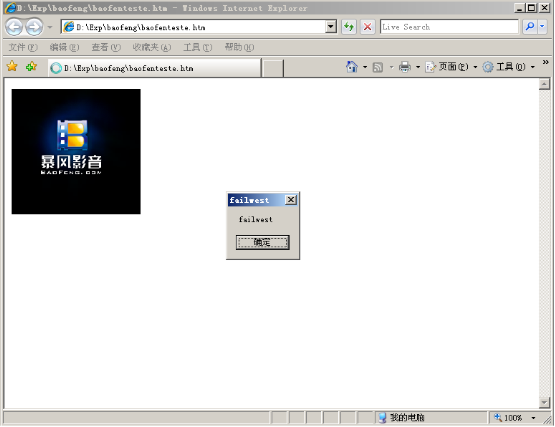Open the 工具(O) gear command menu
This screenshot has width=555, height=427.
click(x=509, y=67)
